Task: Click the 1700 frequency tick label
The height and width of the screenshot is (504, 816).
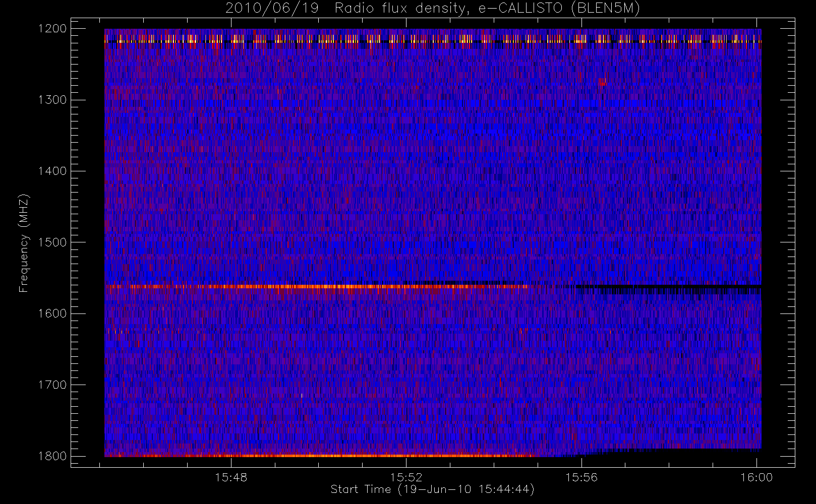Action: point(52,385)
